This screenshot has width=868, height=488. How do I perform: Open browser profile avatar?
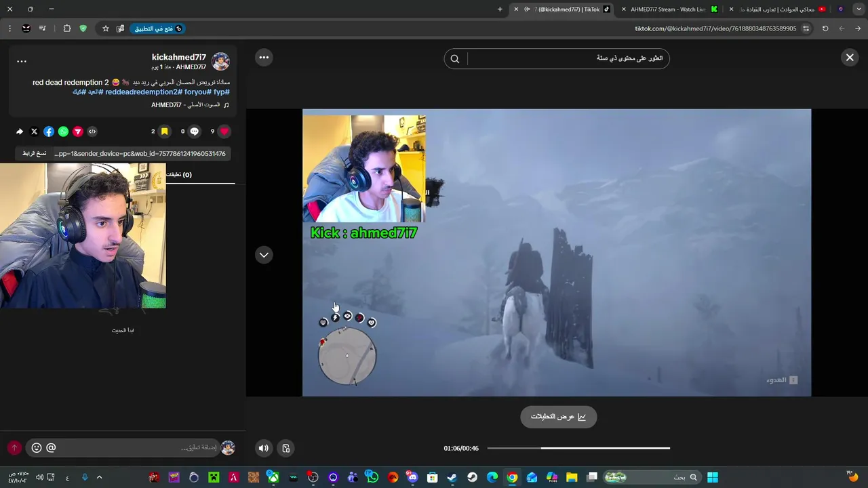(26, 28)
